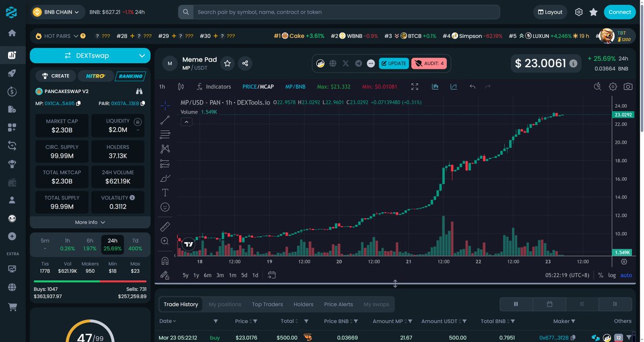Click the Connect wallet button
The width and height of the screenshot is (644, 342).
click(620, 12)
